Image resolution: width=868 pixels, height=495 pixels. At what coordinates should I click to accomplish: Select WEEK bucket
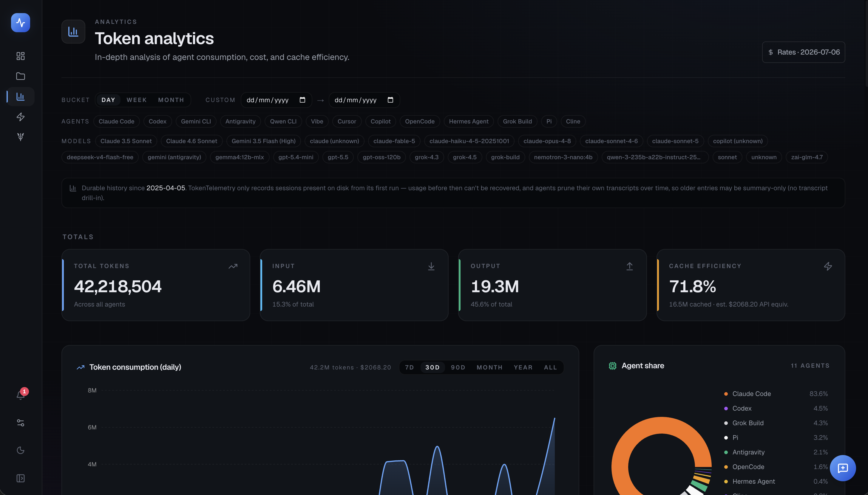coord(137,100)
